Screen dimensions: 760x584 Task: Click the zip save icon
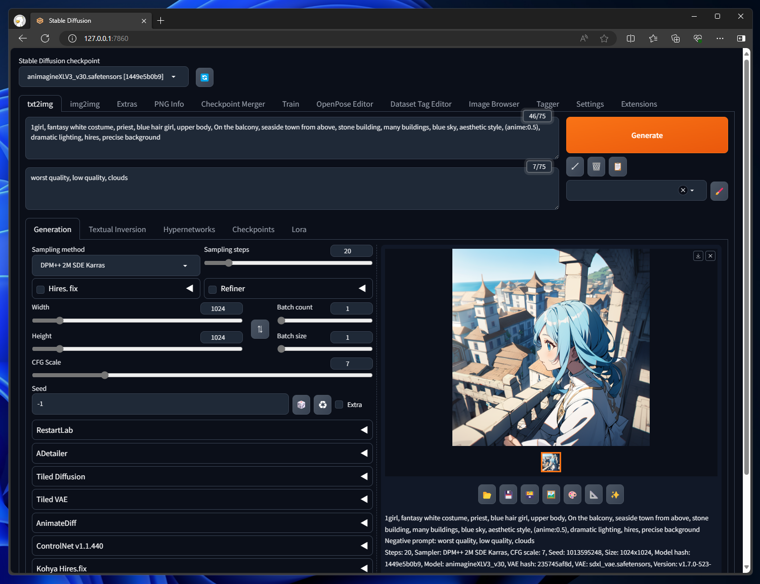pos(529,495)
